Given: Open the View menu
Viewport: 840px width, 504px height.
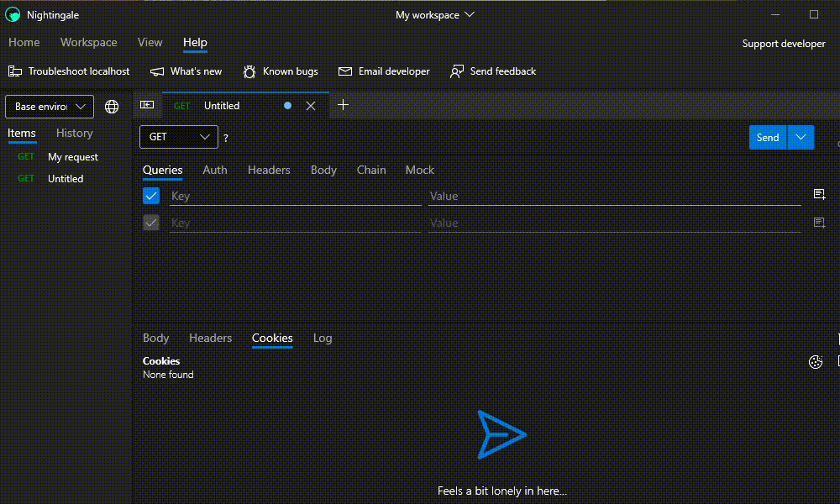Looking at the screenshot, I should (150, 42).
